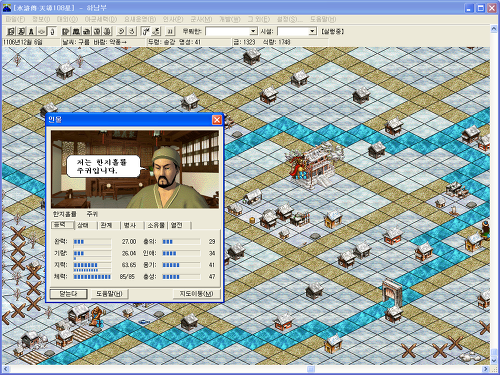Switch to the 소유물 tab
This screenshot has height=375, width=500.
[x=156, y=226]
